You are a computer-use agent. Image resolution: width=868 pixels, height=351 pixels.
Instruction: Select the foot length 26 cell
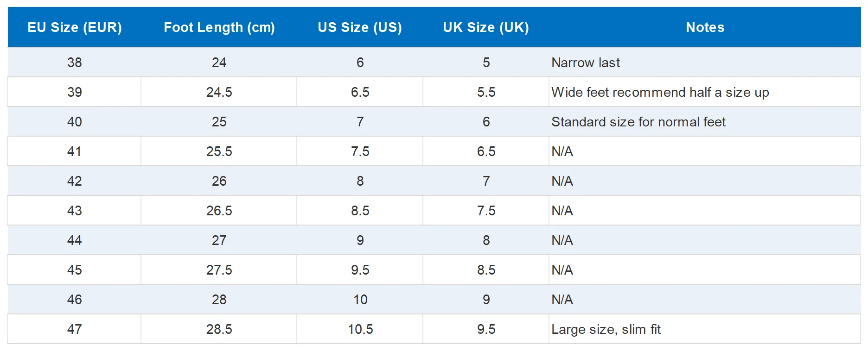(219, 181)
